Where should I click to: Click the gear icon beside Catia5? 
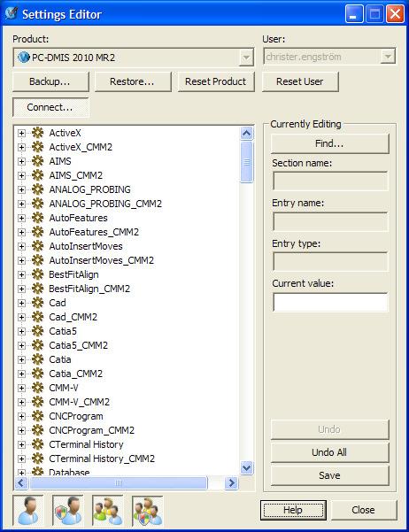pyautogui.click(x=38, y=331)
